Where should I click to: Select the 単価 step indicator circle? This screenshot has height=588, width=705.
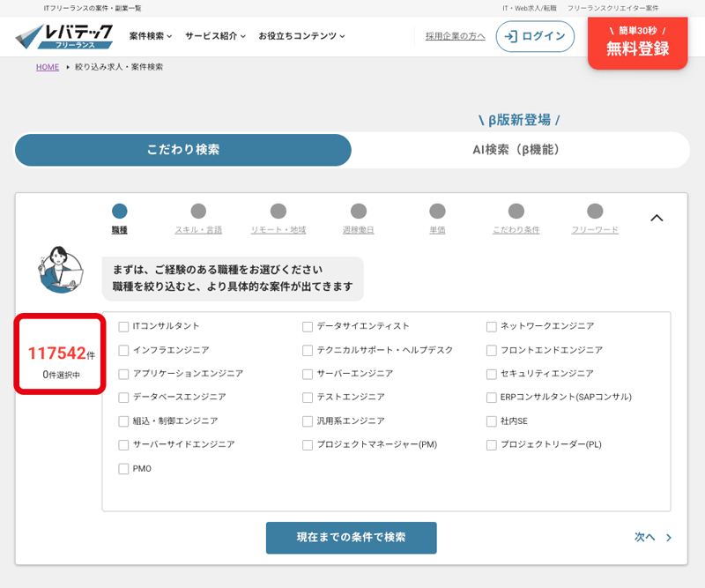click(x=437, y=212)
